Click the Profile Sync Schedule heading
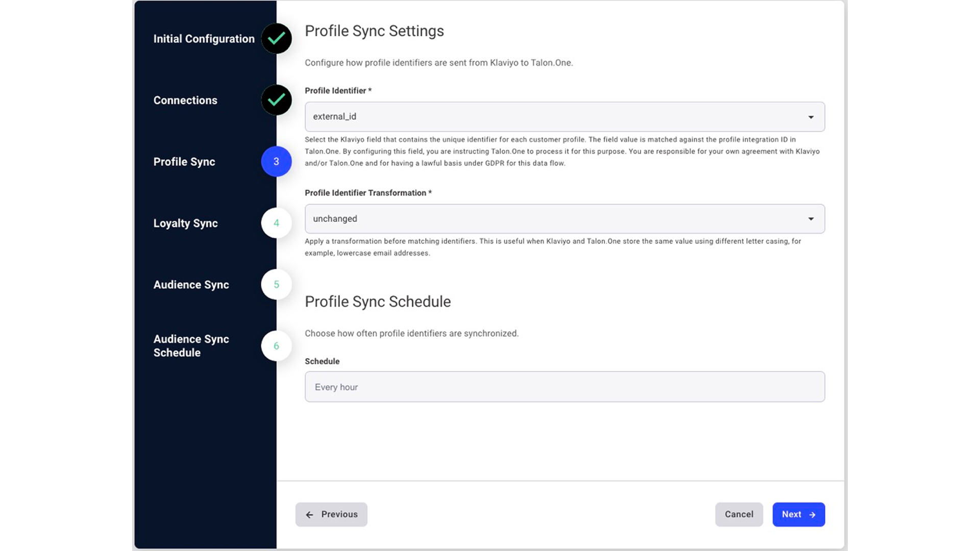Viewport: 980px width, 551px height. tap(378, 302)
